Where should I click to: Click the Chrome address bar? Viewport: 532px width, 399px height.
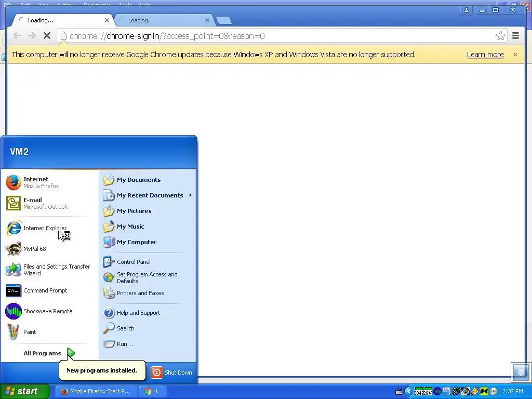(x=282, y=36)
